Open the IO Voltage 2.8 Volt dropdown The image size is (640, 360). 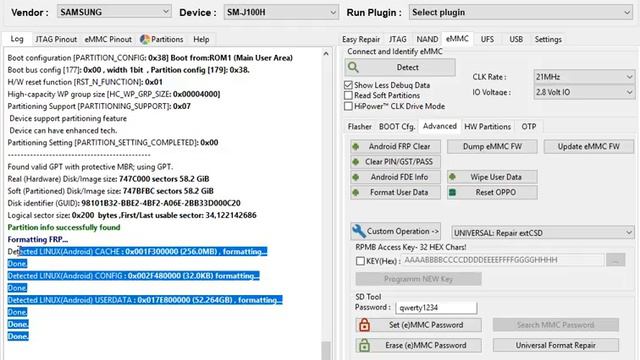click(x=584, y=92)
